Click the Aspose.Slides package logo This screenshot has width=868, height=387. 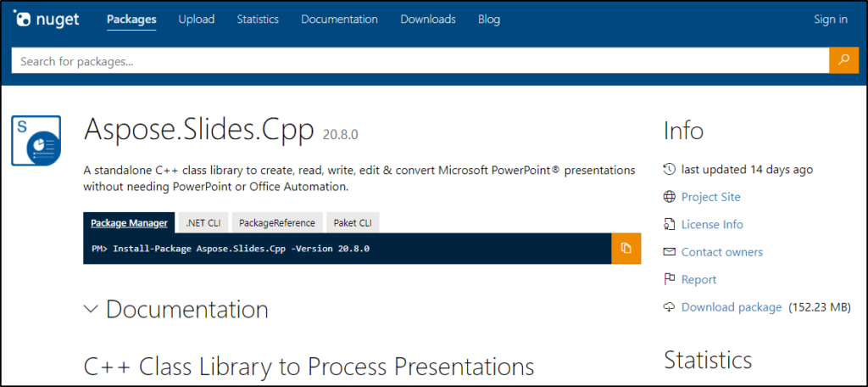36,140
